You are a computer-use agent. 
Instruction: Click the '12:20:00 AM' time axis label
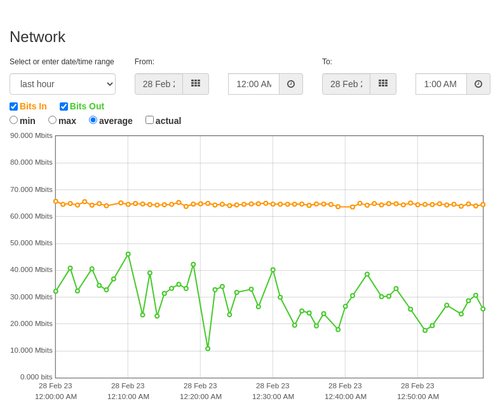click(x=201, y=397)
